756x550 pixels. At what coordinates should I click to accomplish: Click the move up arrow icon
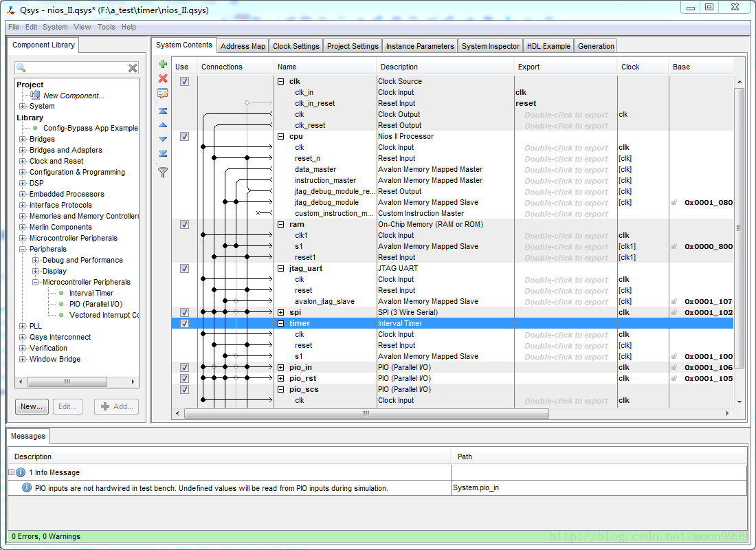(163, 125)
